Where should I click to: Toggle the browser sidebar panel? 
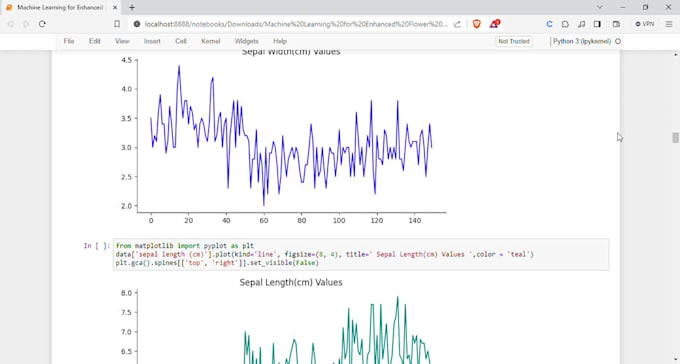[597, 24]
